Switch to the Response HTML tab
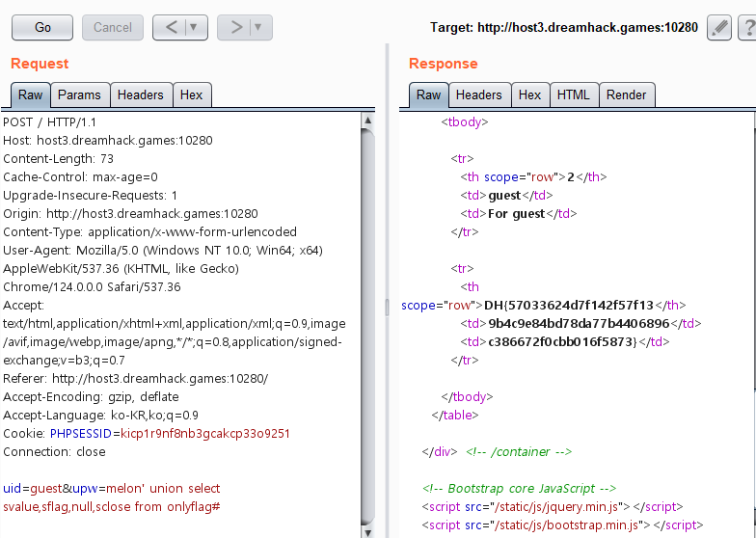 574,94
